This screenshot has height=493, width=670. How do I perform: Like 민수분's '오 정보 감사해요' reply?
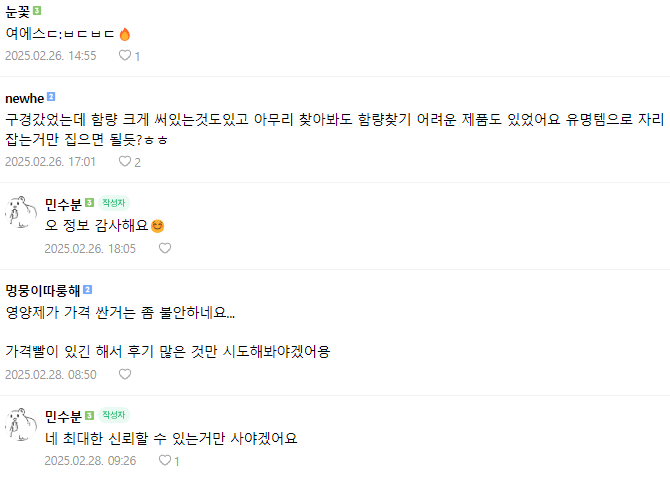165,248
